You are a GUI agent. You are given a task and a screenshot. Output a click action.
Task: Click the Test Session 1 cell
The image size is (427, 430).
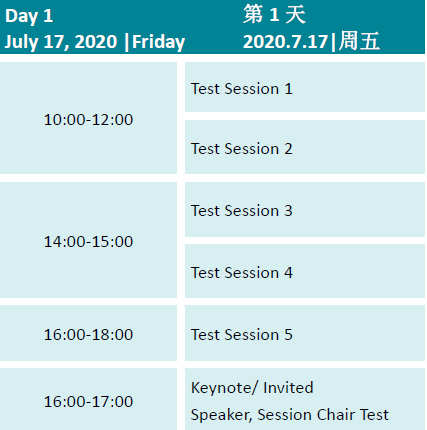[305, 87]
